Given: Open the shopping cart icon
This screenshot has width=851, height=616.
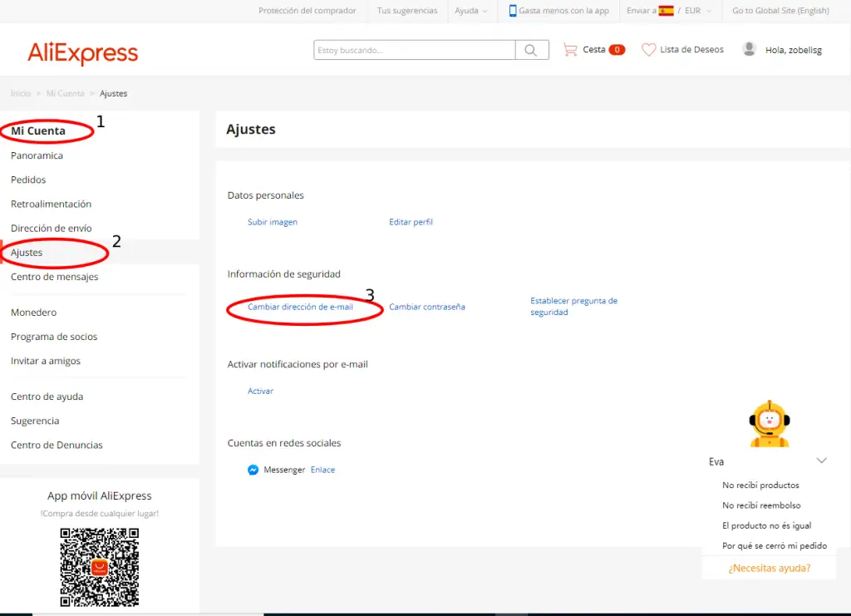Looking at the screenshot, I should [x=570, y=49].
